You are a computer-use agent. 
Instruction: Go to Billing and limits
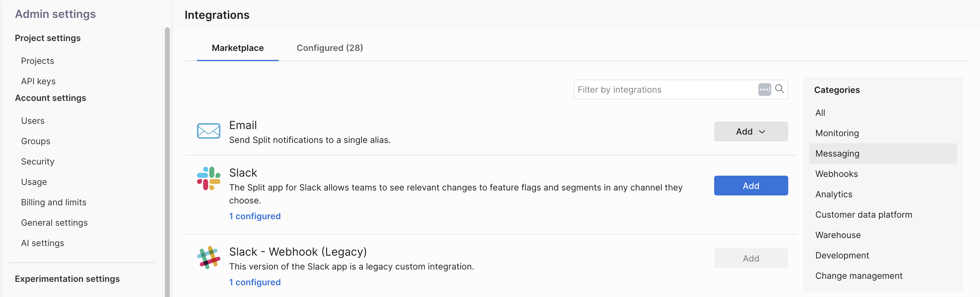coord(54,202)
